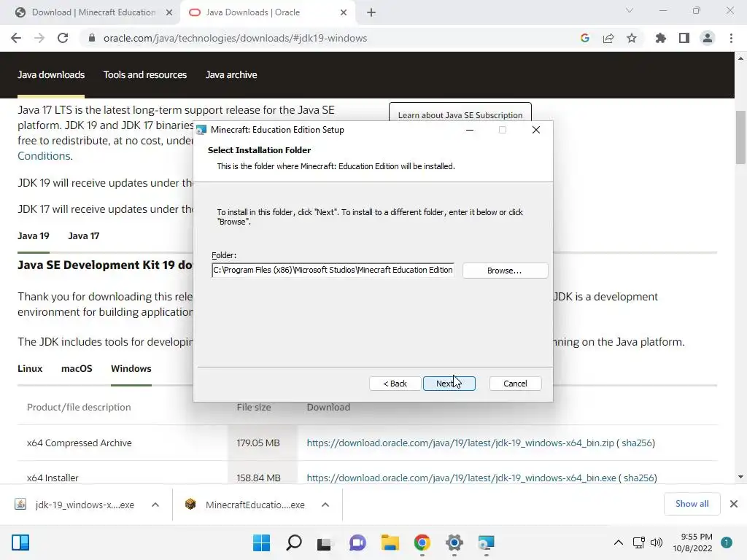
Task: Open taskbar Search
Action: tap(293, 542)
